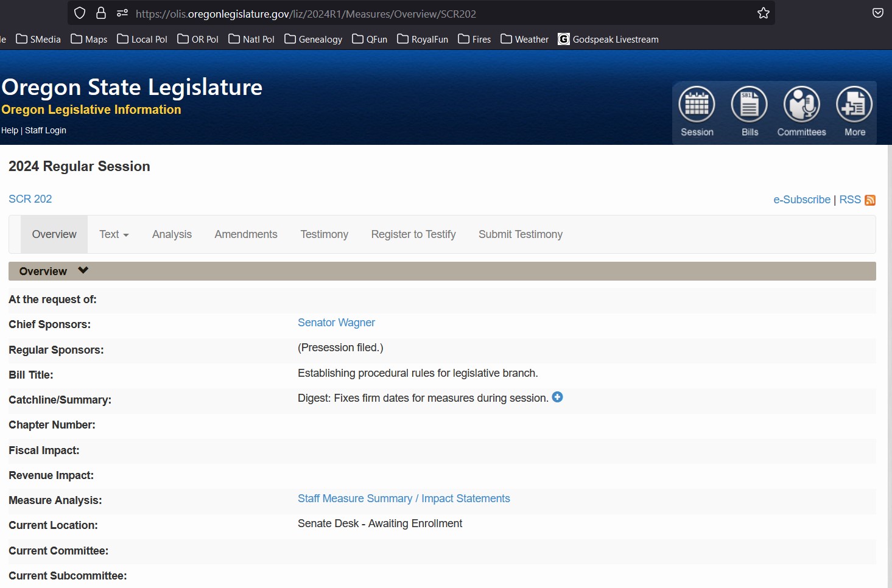Click the Help link
892x588 pixels.
(x=10, y=130)
